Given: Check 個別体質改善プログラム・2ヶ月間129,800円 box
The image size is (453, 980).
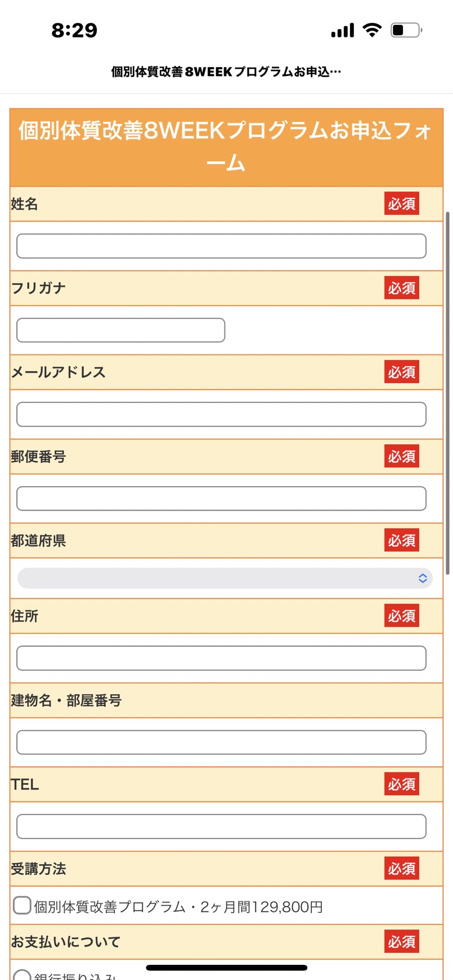Looking at the screenshot, I should (22, 905).
